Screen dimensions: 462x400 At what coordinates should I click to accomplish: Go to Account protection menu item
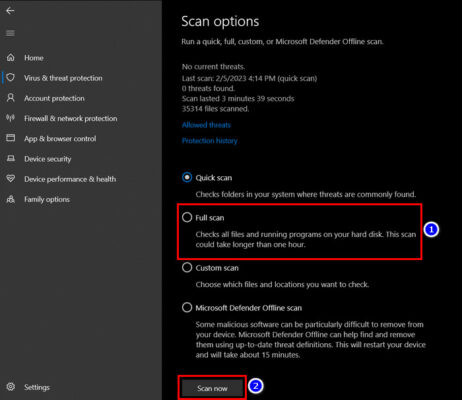coord(54,98)
